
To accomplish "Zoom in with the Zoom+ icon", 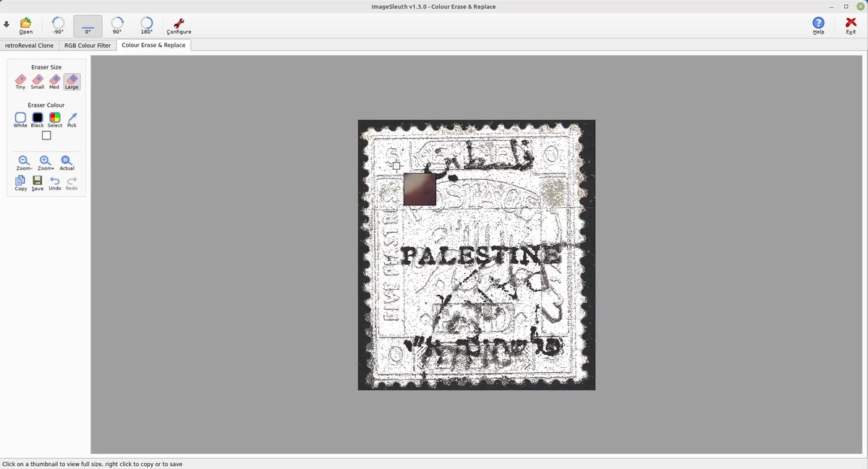I will coord(46,163).
